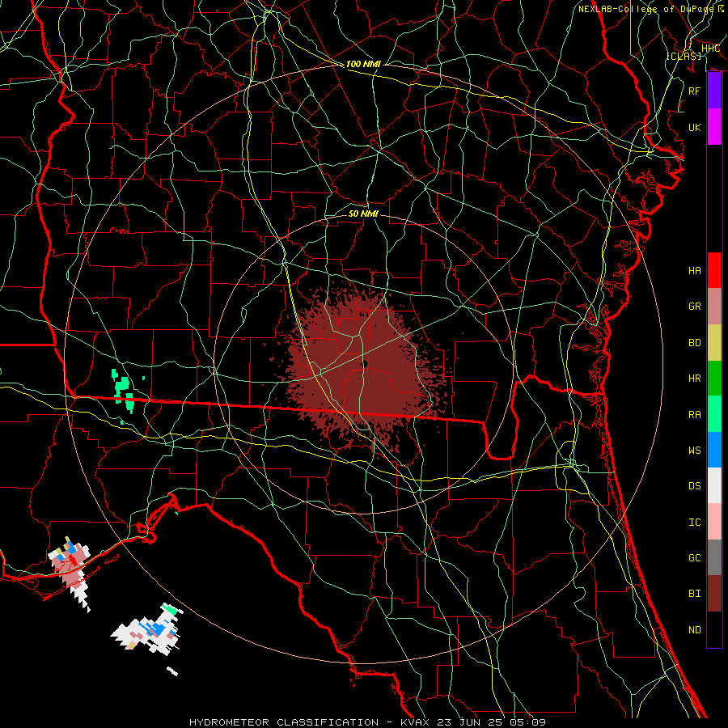This screenshot has height=728, width=728.
Task: Click the GC gray legend swatch
Action: (714, 557)
